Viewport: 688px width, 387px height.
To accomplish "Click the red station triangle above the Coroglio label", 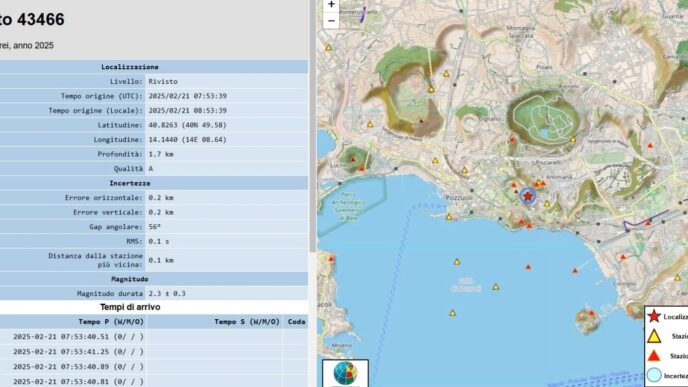I will coord(623,257).
